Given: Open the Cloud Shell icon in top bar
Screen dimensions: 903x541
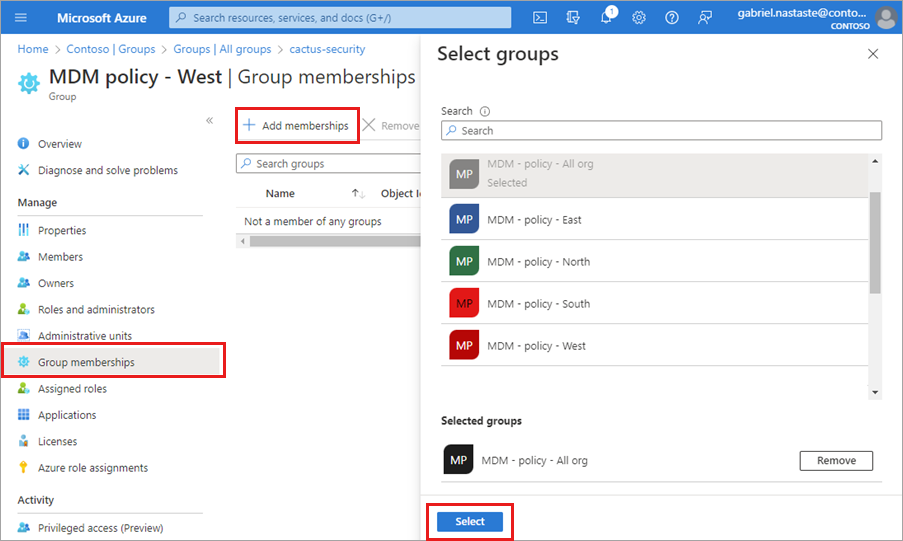Looking at the screenshot, I should coord(540,18).
